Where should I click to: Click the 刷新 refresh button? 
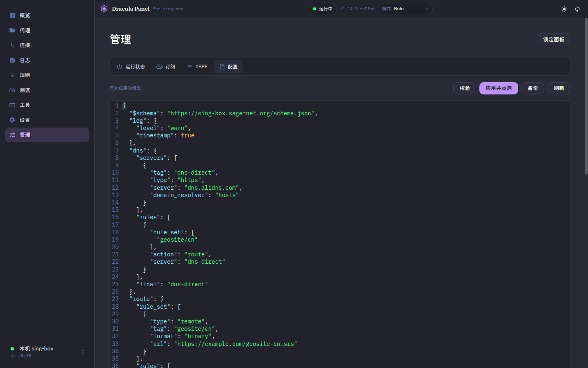click(559, 88)
